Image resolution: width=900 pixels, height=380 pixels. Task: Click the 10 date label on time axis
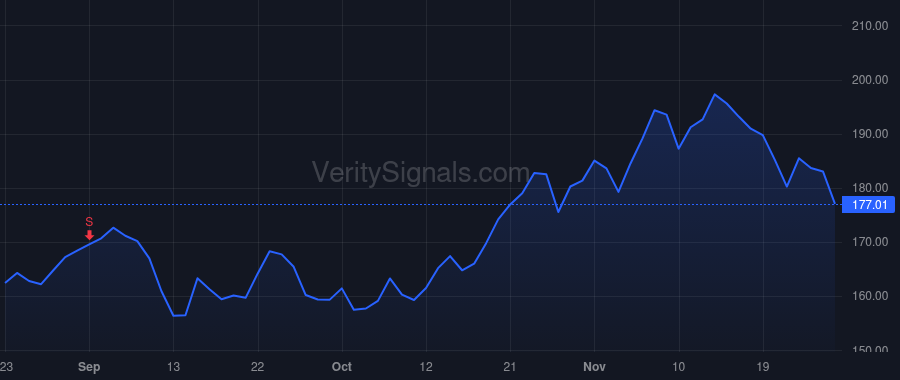click(x=679, y=367)
